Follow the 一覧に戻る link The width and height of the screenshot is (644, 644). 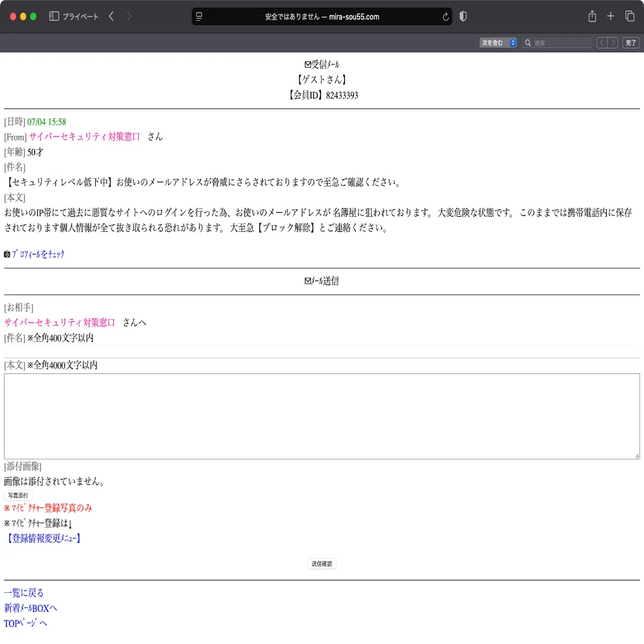(x=24, y=593)
